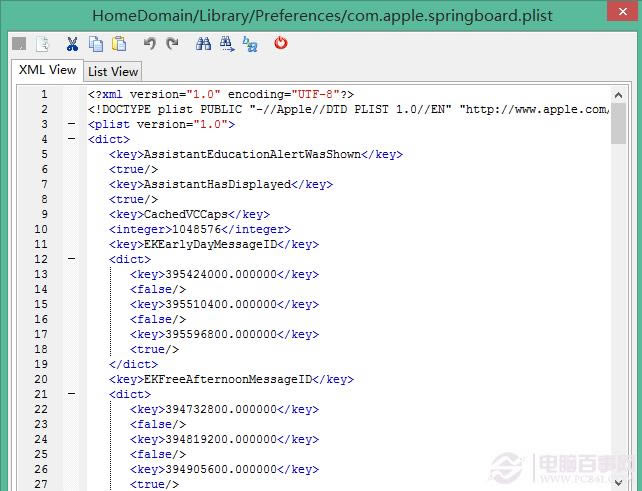Click the Paste clipboard icon
Viewport: 642px width, 491px height.
119,44
